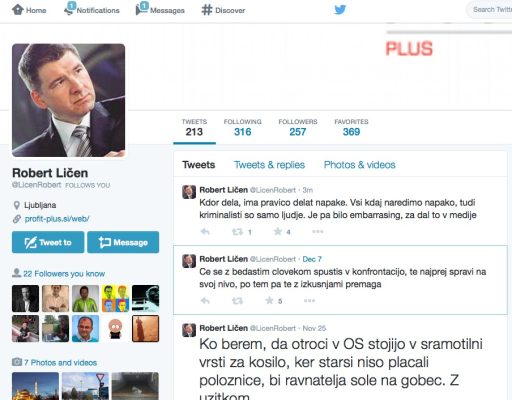Open Discover hashtag icon
This screenshot has height=400, width=512.
coord(207,10)
